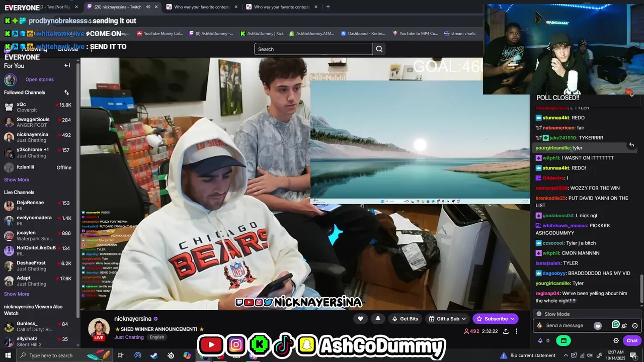644x362 pixels.
Task: Claim the green channel points chest
Action: click(x=563, y=341)
